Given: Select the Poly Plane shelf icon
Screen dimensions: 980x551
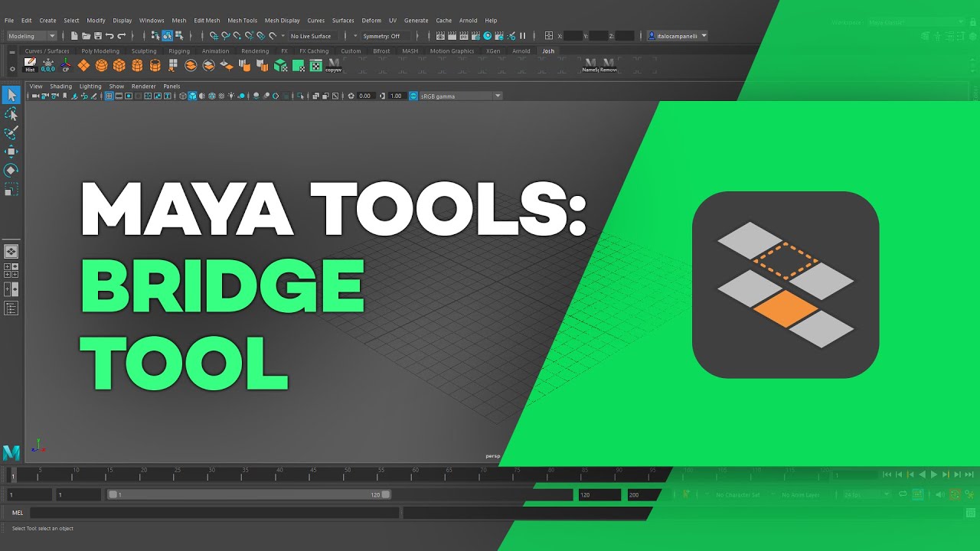Looking at the screenshot, I should click(83, 65).
